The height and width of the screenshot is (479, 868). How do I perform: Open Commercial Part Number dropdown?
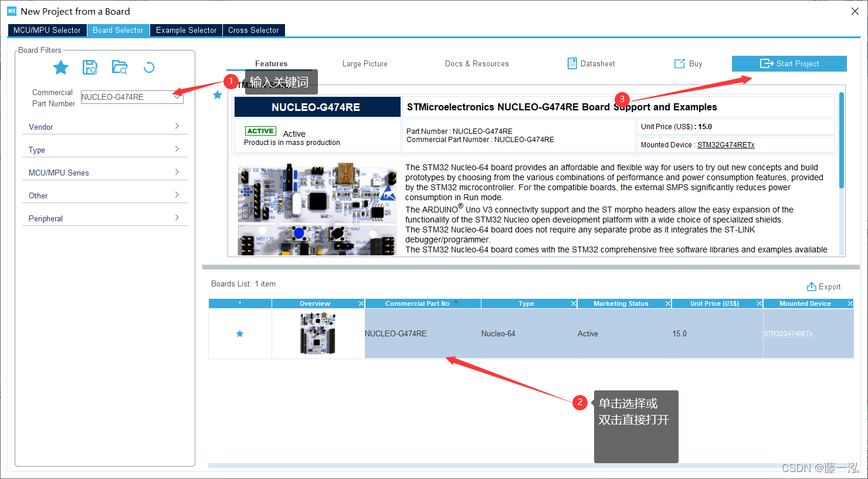click(x=177, y=97)
